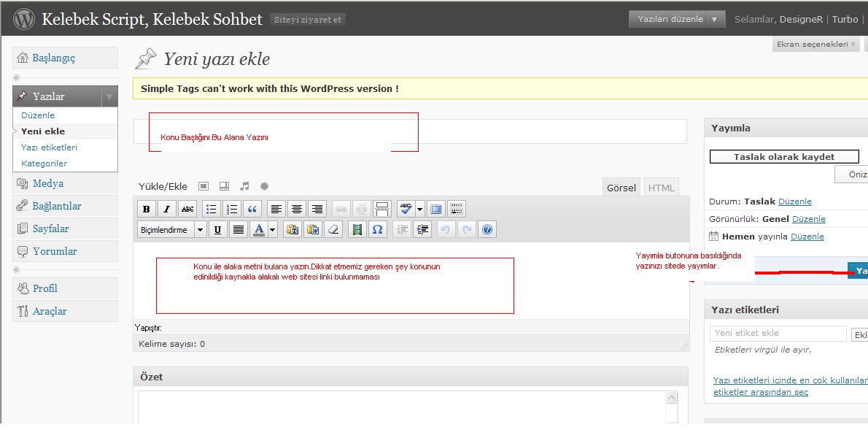The width and height of the screenshot is (868, 430).
Task: Justify text with full alignment
Action: pyautogui.click(x=238, y=229)
